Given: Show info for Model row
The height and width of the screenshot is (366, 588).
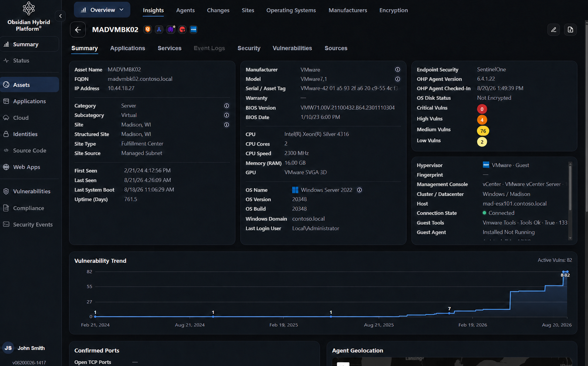Looking at the screenshot, I should point(397,79).
